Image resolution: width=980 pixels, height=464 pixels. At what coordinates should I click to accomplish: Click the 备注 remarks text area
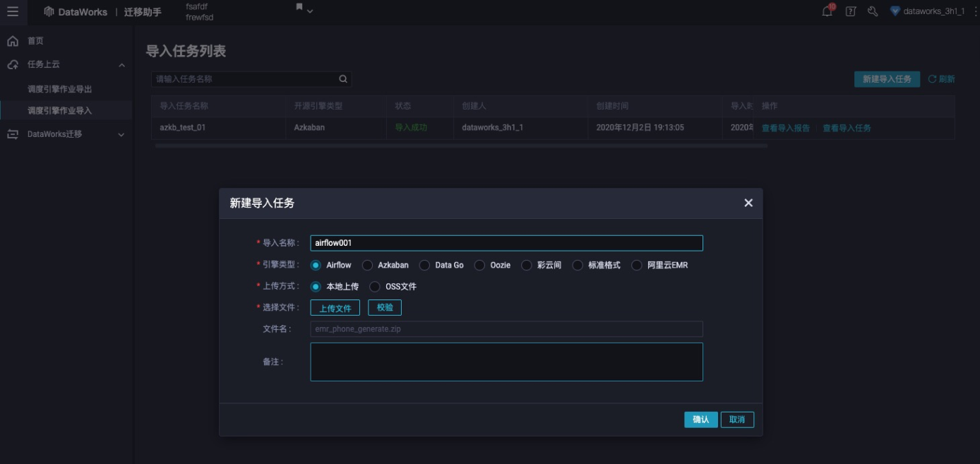pyautogui.click(x=506, y=362)
